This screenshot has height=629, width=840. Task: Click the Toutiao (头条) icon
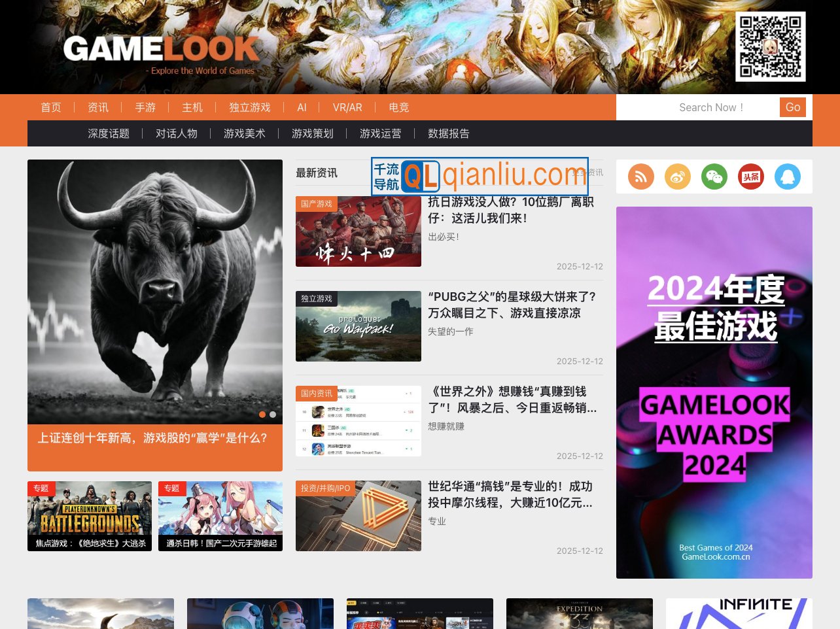click(750, 177)
